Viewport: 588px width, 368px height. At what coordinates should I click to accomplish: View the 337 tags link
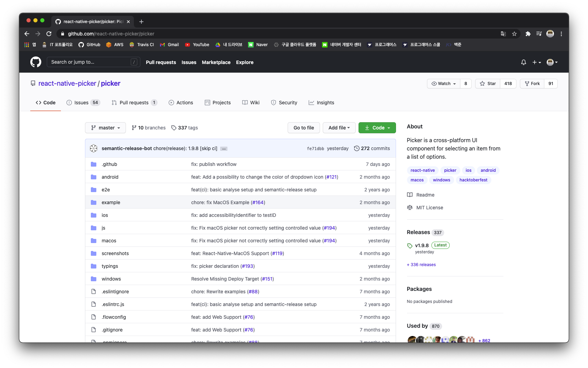tap(184, 128)
